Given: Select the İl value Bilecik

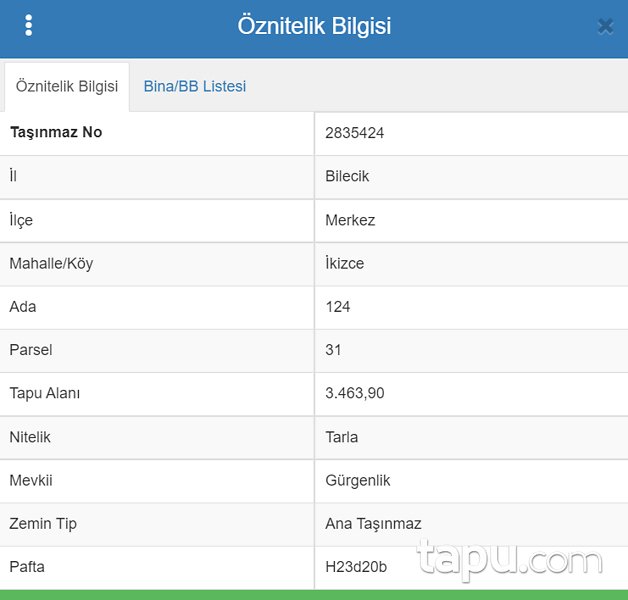Looking at the screenshot, I should 347,176.
